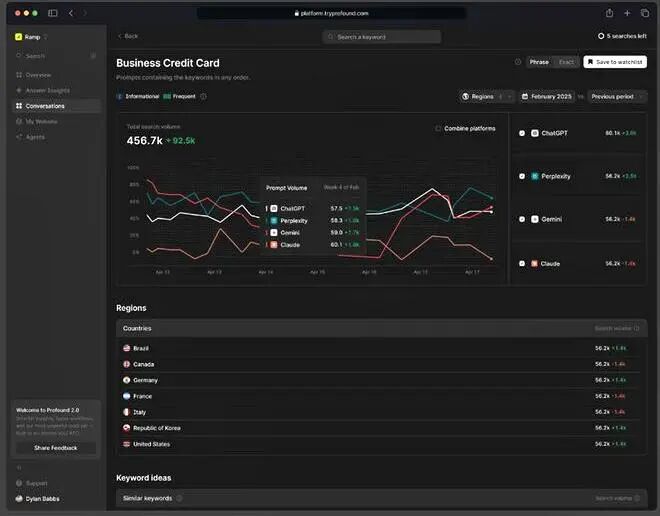Click the browser share icon
Screen dimensions: 660x516
coord(609,13)
